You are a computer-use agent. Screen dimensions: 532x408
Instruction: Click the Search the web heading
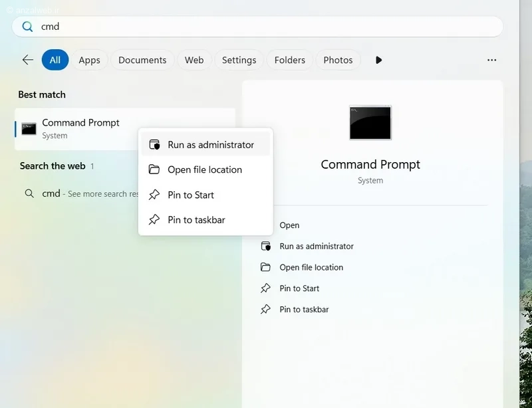click(x=53, y=166)
